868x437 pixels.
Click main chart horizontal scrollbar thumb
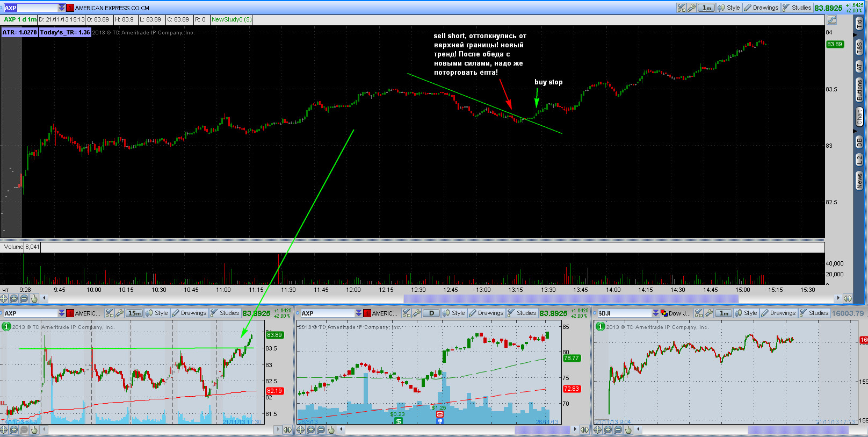point(571,298)
